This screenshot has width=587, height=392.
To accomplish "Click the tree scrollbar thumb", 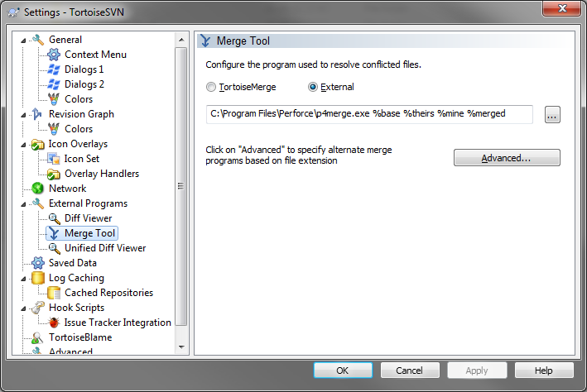I will click(181, 186).
